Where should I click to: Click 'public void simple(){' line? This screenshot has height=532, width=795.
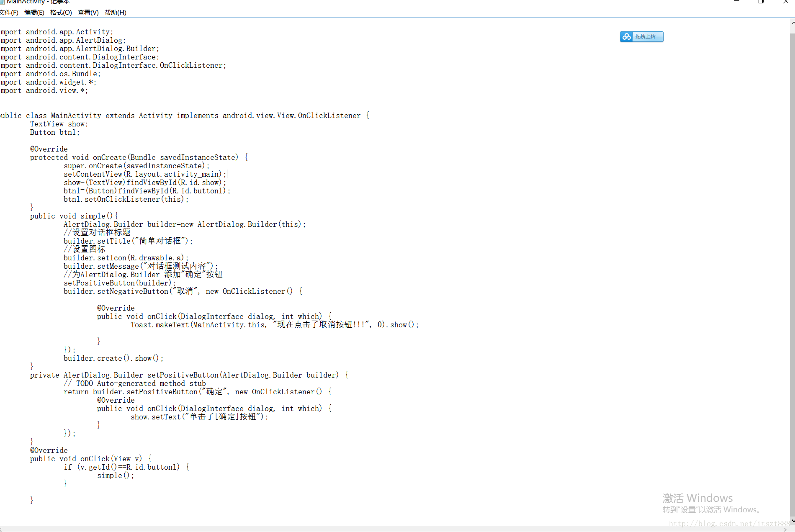click(74, 216)
